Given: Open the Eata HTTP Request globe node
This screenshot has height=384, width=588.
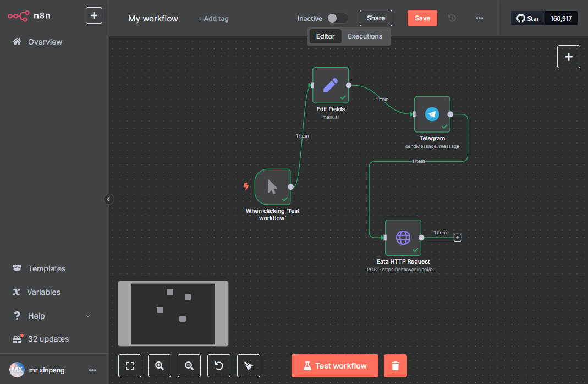Looking at the screenshot, I should click(403, 238).
